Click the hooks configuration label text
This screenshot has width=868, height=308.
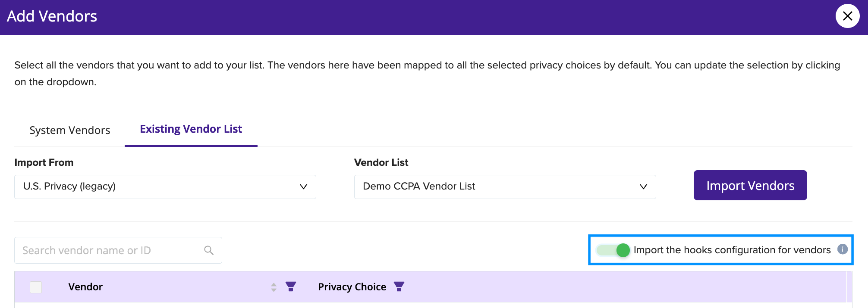(732, 250)
